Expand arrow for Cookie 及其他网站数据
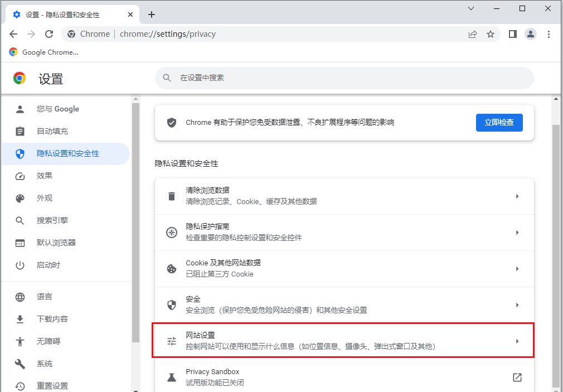Viewport: 563px width, 392px height. tap(517, 269)
